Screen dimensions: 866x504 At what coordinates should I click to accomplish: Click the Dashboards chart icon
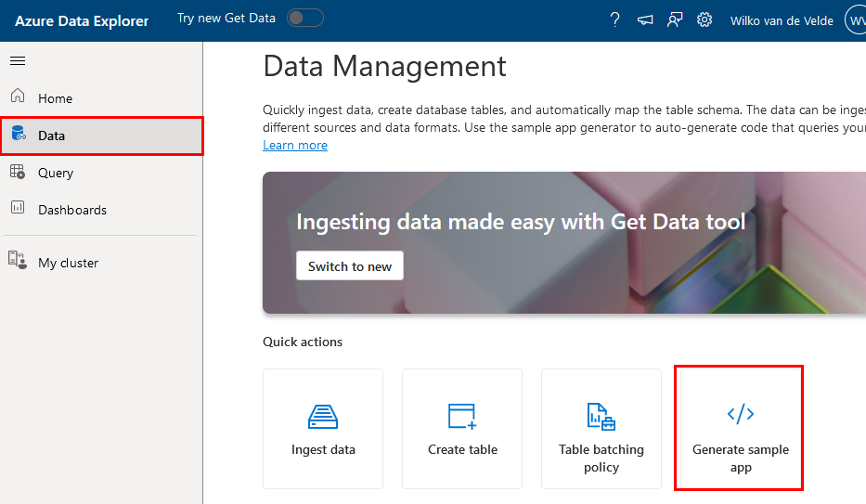pos(18,209)
